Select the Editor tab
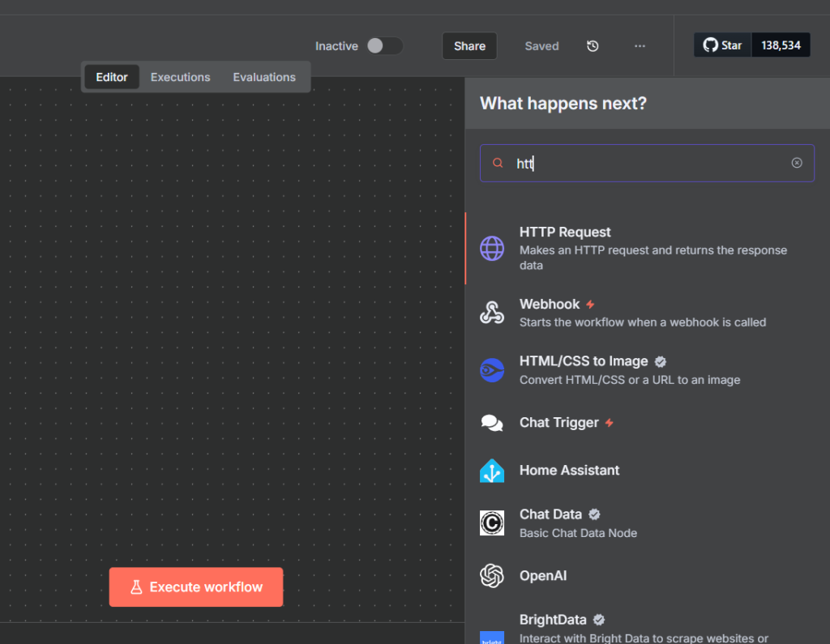 pos(112,77)
